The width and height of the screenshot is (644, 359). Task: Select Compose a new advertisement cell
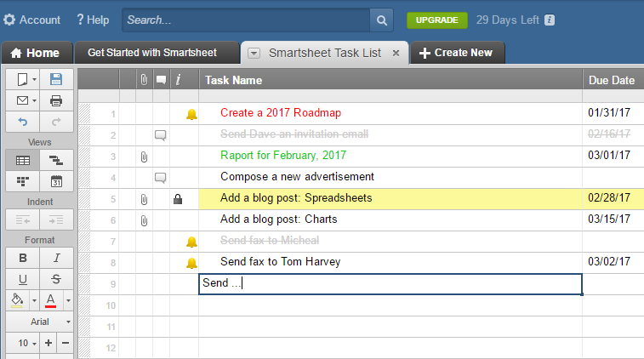(x=390, y=178)
